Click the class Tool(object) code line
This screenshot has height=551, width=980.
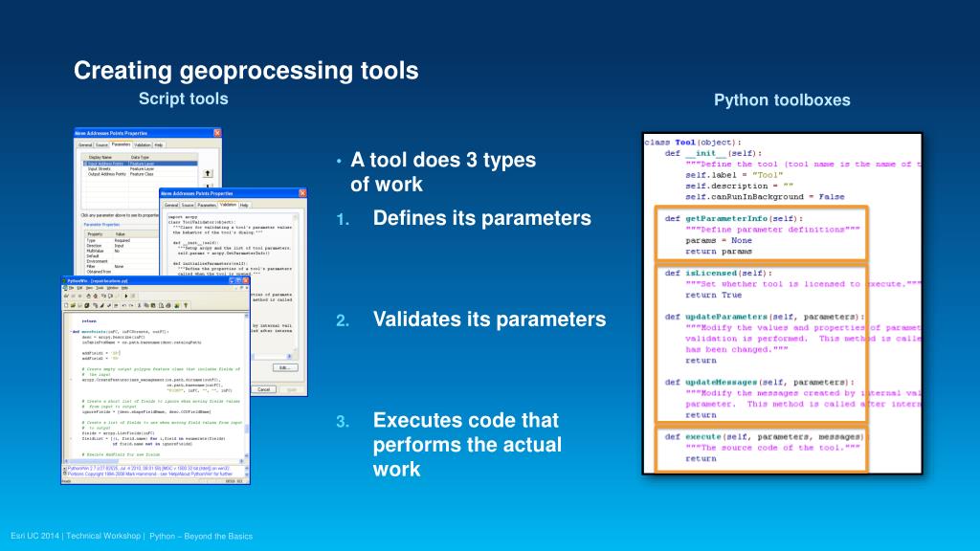693,143
